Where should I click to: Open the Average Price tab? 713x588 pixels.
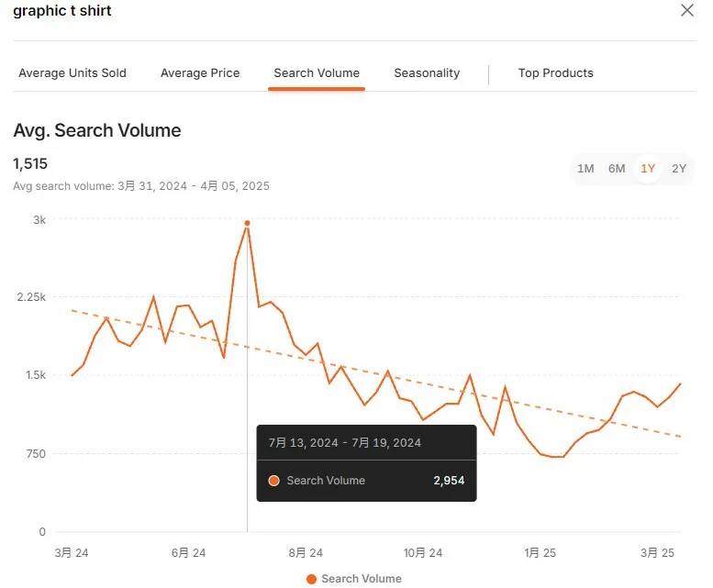pos(200,73)
